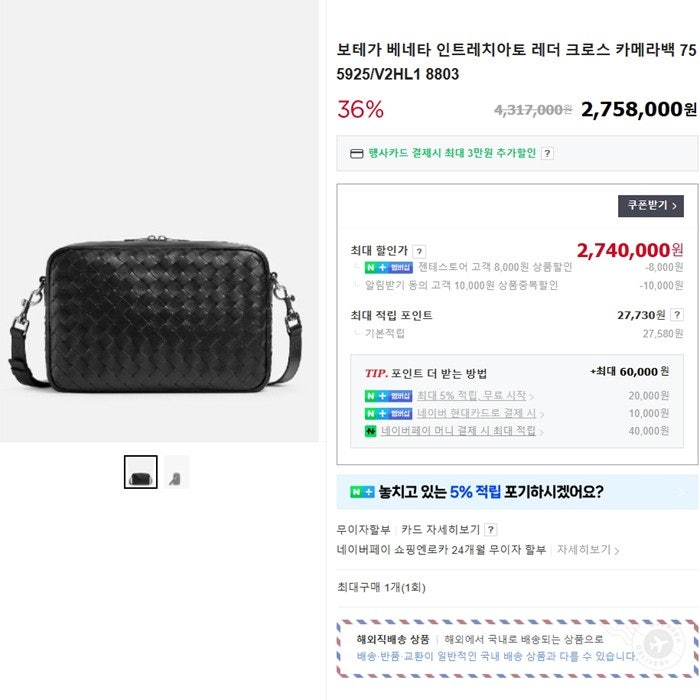Click the 행사카드 결제시 최대 3만원 추가할인 text
This screenshot has width=700, height=700.
tap(451, 153)
